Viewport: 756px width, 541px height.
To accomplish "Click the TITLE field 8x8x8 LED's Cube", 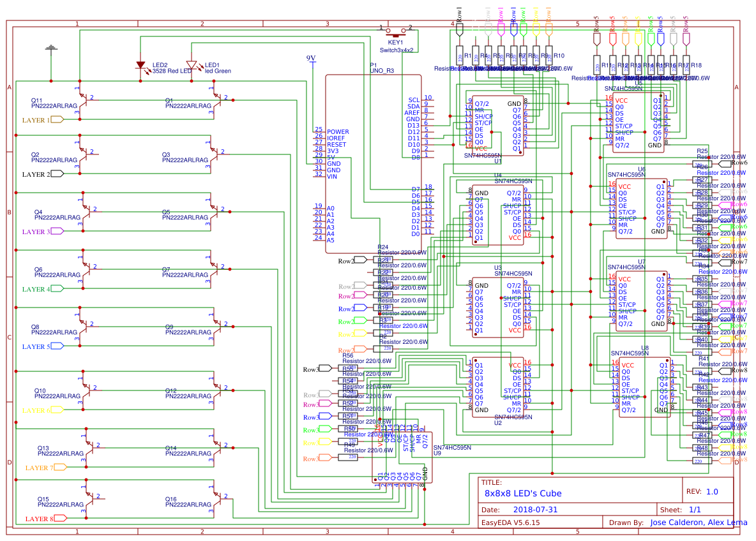I will point(522,493).
